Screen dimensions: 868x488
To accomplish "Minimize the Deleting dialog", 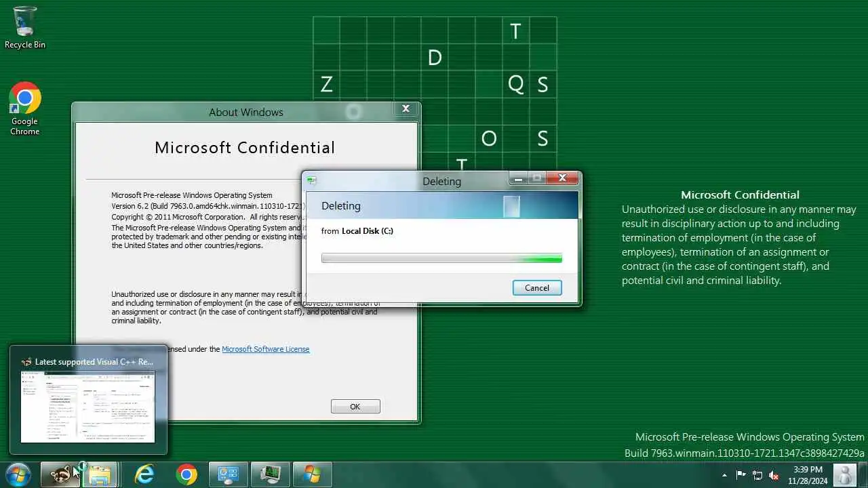I will click(x=519, y=178).
